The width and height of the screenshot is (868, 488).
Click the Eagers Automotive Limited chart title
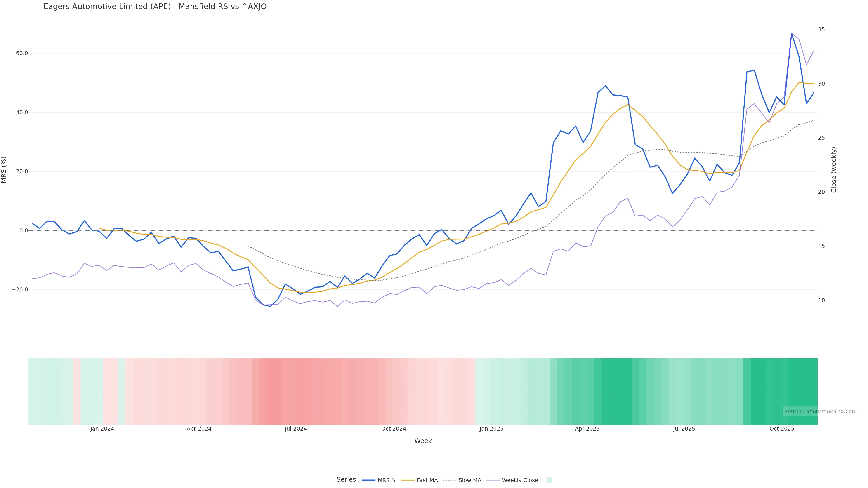pos(155,7)
